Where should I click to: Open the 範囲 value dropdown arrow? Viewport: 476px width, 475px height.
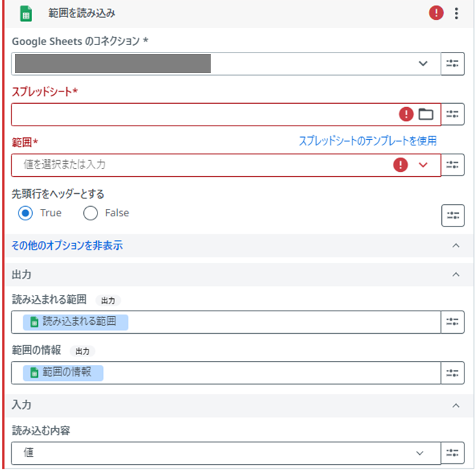[423, 165]
